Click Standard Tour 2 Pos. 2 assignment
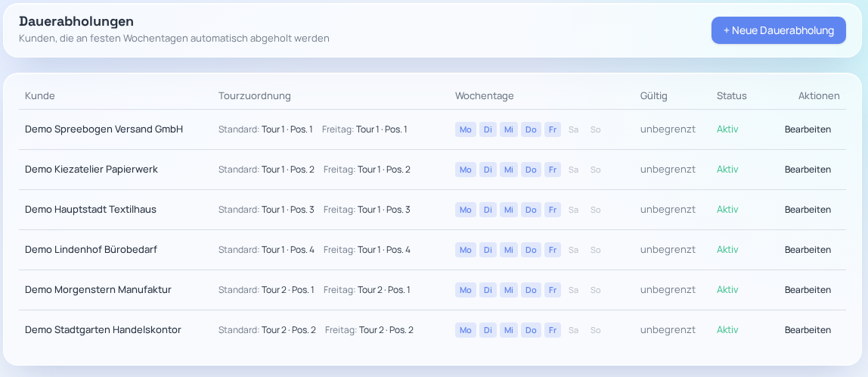Screen dimensions: 868x377 point(267,330)
